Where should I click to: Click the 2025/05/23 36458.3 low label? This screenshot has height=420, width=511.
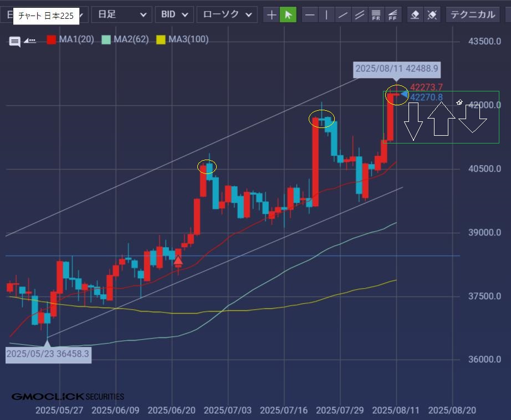[x=48, y=354]
